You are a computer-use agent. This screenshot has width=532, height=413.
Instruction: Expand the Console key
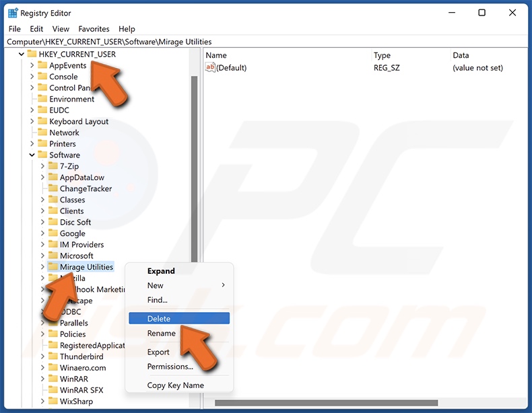[32, 76]
